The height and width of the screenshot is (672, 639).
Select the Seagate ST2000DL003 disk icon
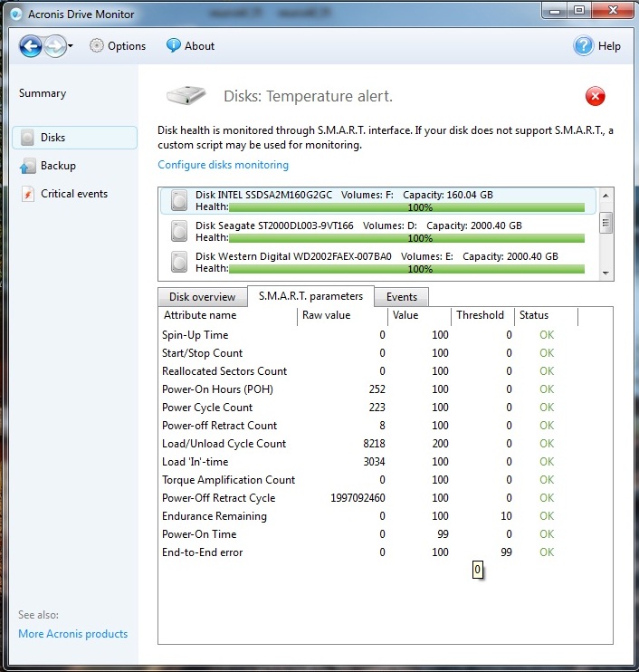point(179,232)
